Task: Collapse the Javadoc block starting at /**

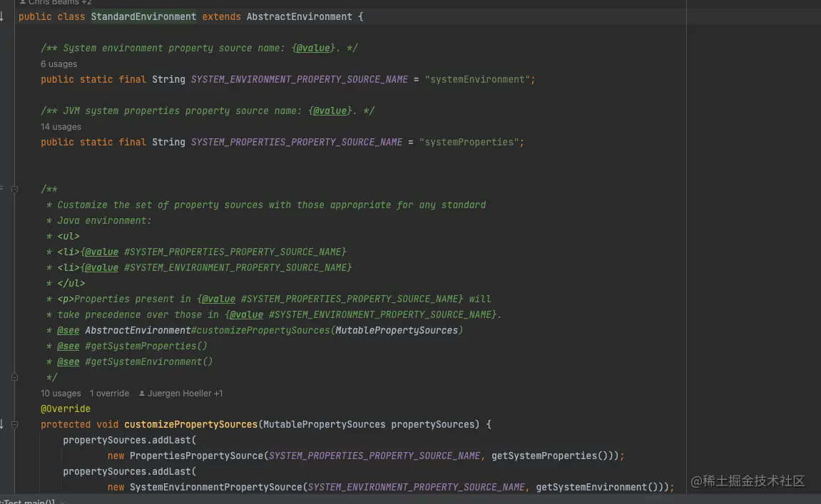Action: pyautogui.click(x=15, y=189)
